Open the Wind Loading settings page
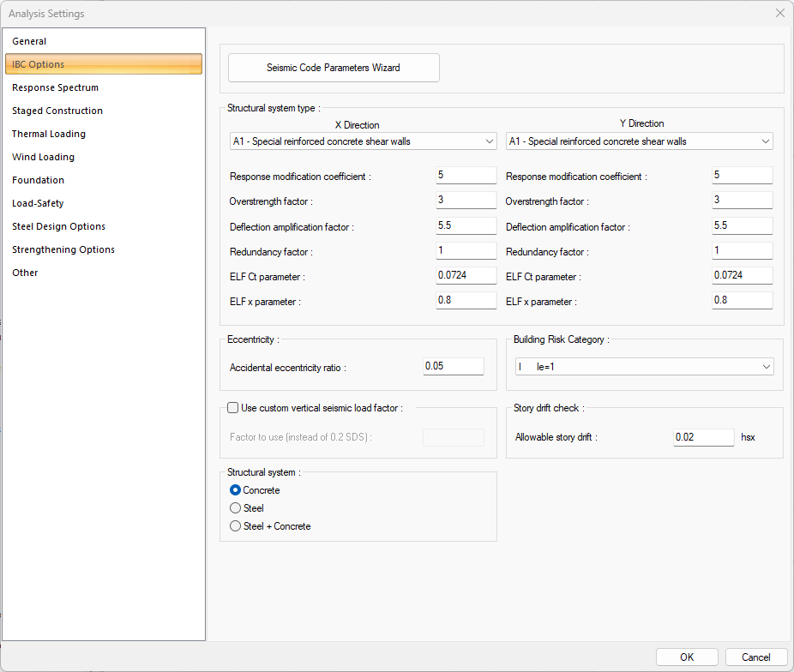 [43, 157]
